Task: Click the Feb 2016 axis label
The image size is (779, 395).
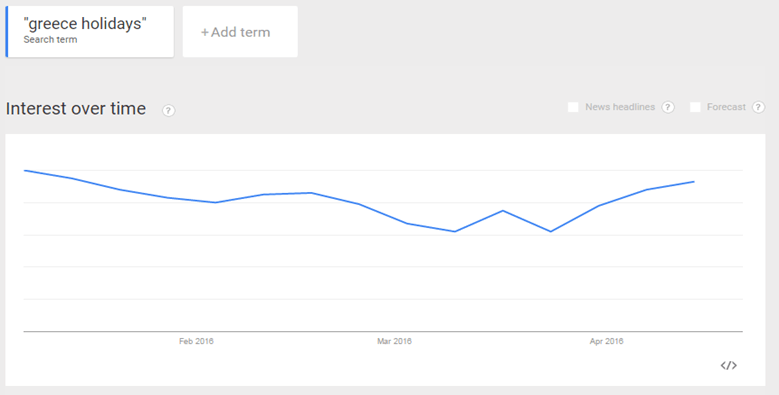Action: tap(196, 341)
